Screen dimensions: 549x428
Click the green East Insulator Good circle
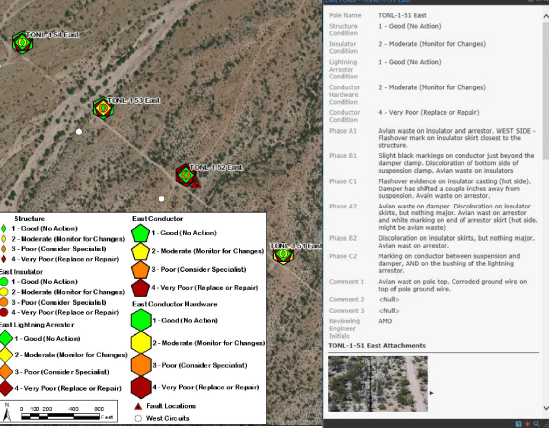[x=4, y=282]
